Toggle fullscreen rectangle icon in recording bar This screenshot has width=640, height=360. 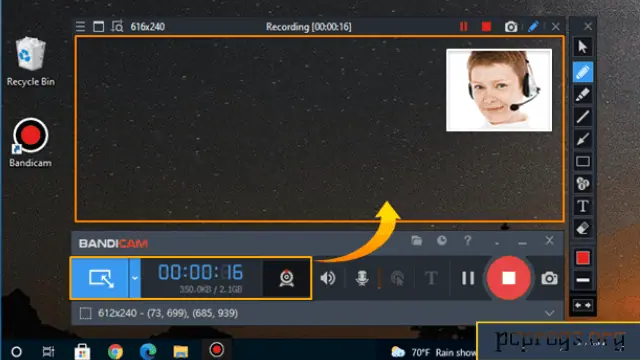click(98, 27)
